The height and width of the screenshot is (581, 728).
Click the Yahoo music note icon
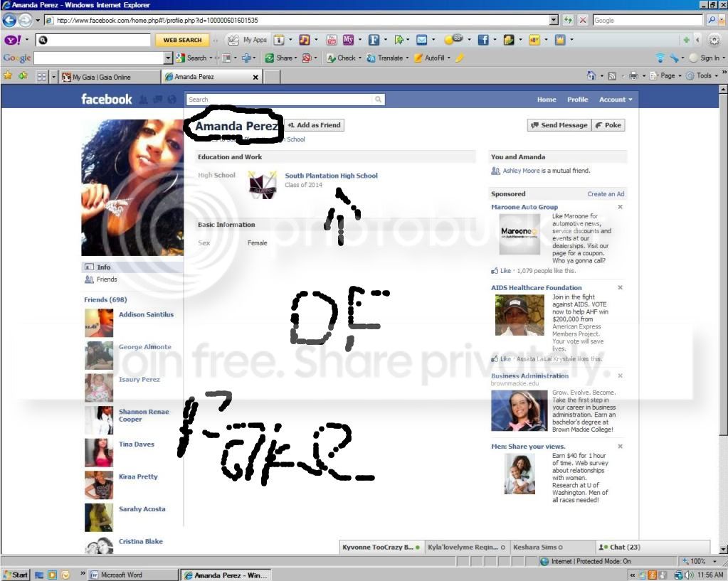304,40
